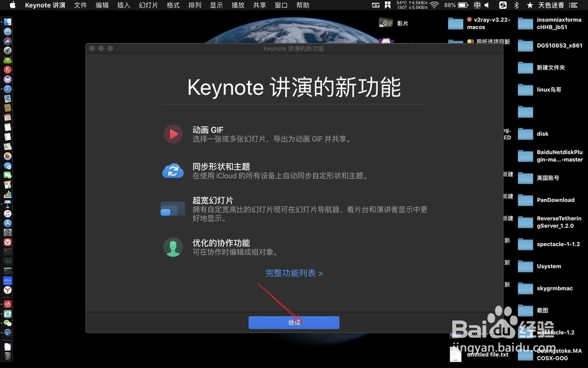Screen dimensions: 588x368
Task: Open the 播放 menu
Action: click(x=238, y=5)
